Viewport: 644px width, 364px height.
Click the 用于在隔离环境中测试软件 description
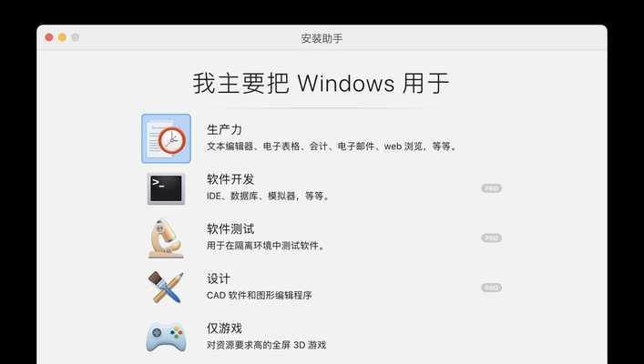point(266,246)
